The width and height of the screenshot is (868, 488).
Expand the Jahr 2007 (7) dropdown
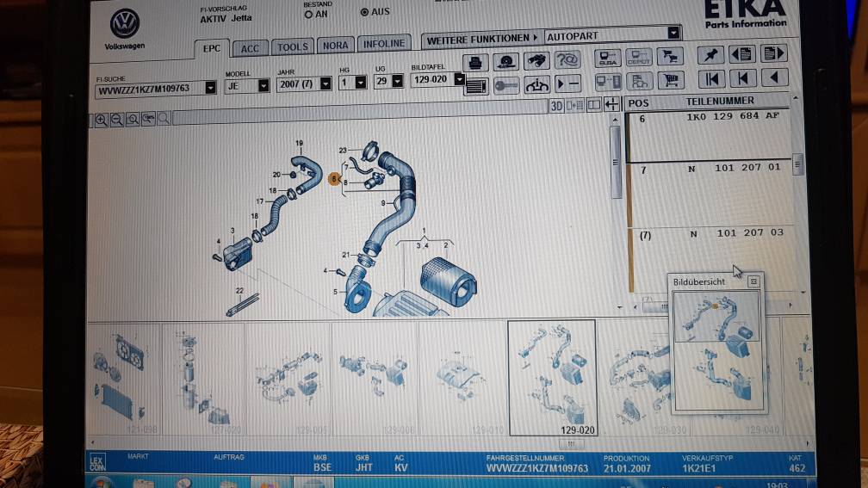pyautogui.click(x=325, y=84)
